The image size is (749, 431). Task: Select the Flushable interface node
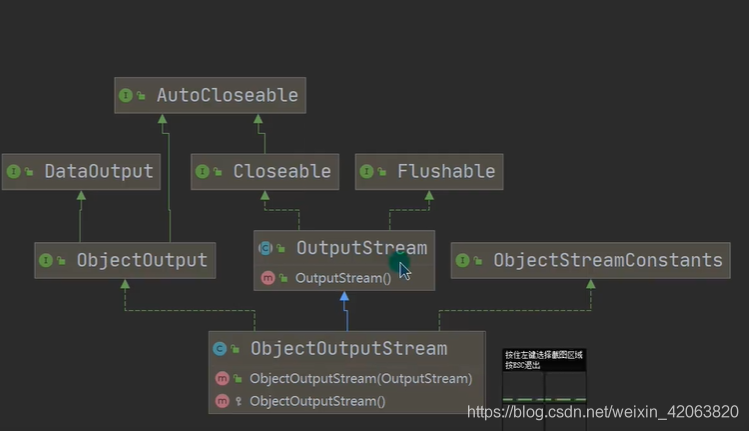(x=429, y=172)
